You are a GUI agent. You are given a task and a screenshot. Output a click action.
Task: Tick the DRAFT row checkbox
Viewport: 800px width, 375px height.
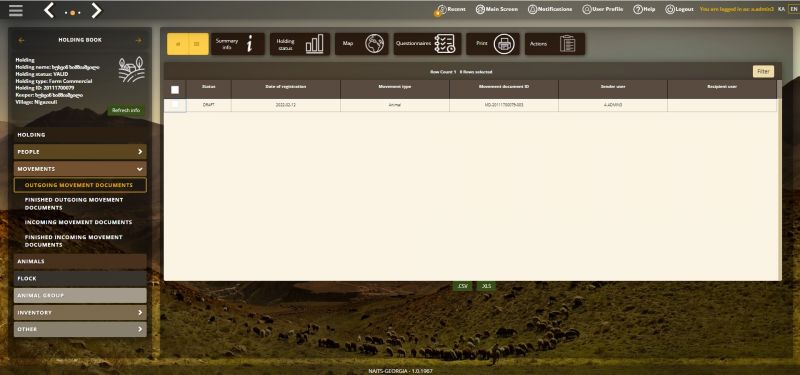click(x=175, y=105)
